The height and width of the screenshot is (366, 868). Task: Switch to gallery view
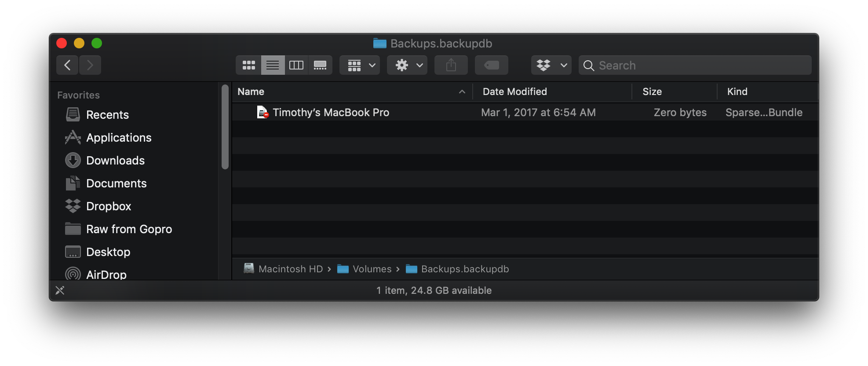(320, 65)
